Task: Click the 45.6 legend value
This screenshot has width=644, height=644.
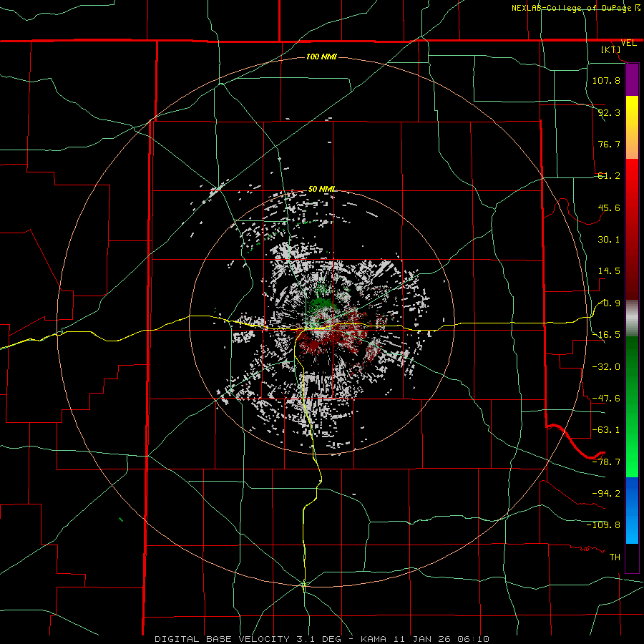Action: pyautogui.click(x=609, y=208)
